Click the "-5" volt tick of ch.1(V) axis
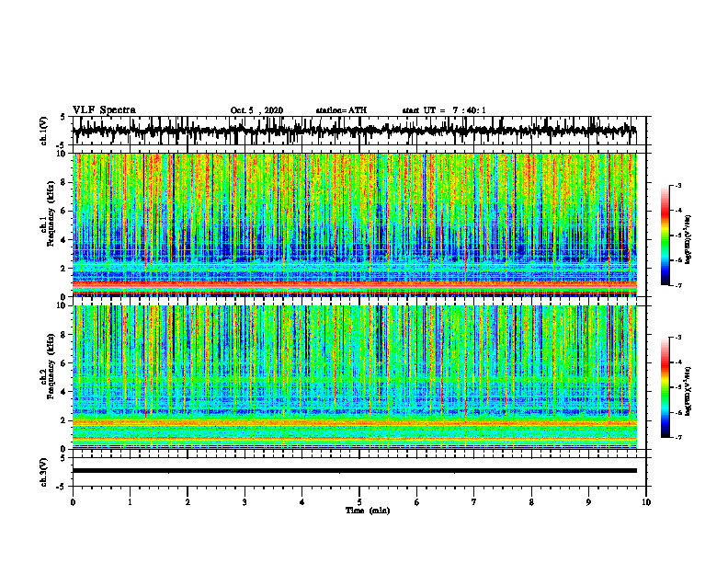This screenshot has height=563, width=728. [x=62, y=145]
